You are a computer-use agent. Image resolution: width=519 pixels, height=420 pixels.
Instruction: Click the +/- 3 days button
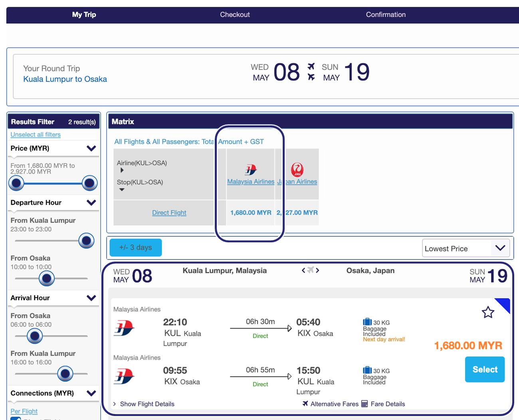coord(136,248)
